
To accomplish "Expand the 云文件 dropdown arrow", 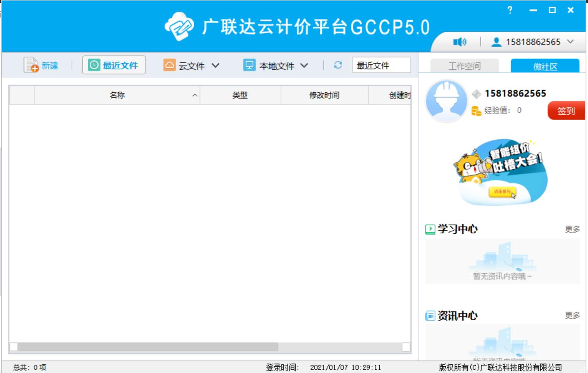I will click(x=215, y=65).
